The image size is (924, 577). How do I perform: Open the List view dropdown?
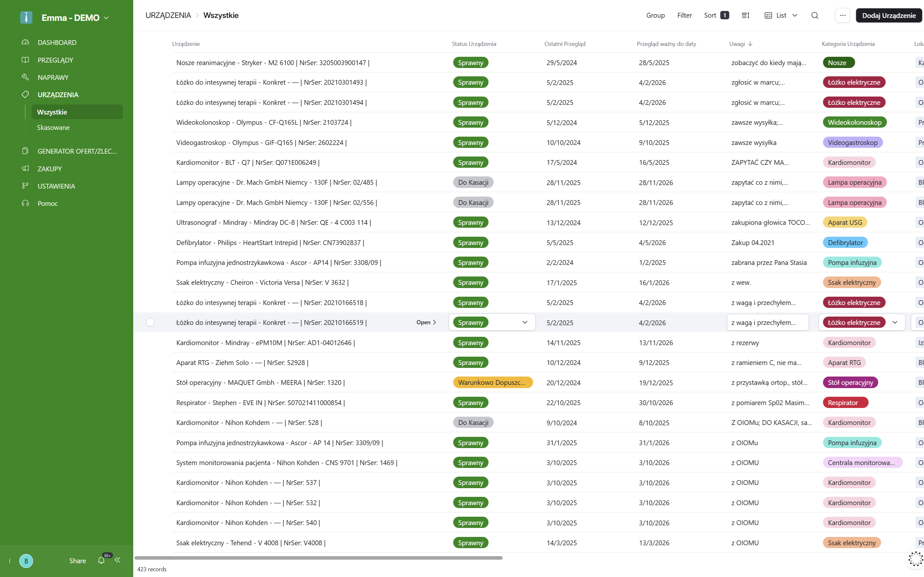[781, 15]
